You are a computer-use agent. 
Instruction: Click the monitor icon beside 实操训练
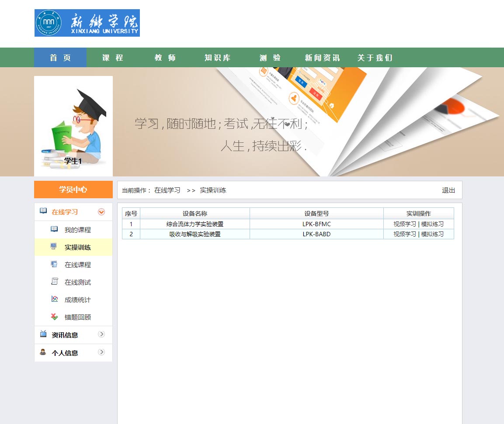coord(54,247)
